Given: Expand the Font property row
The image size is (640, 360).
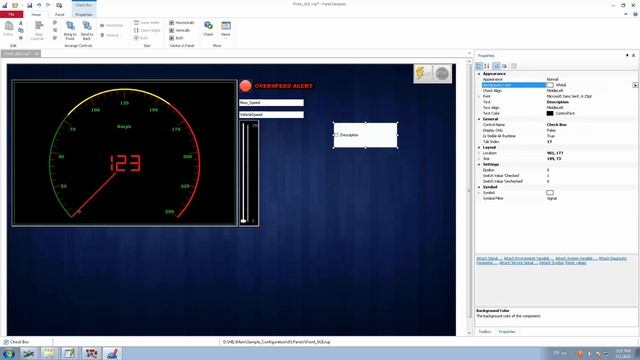Looking at the screenshot, I should point(479,96).
